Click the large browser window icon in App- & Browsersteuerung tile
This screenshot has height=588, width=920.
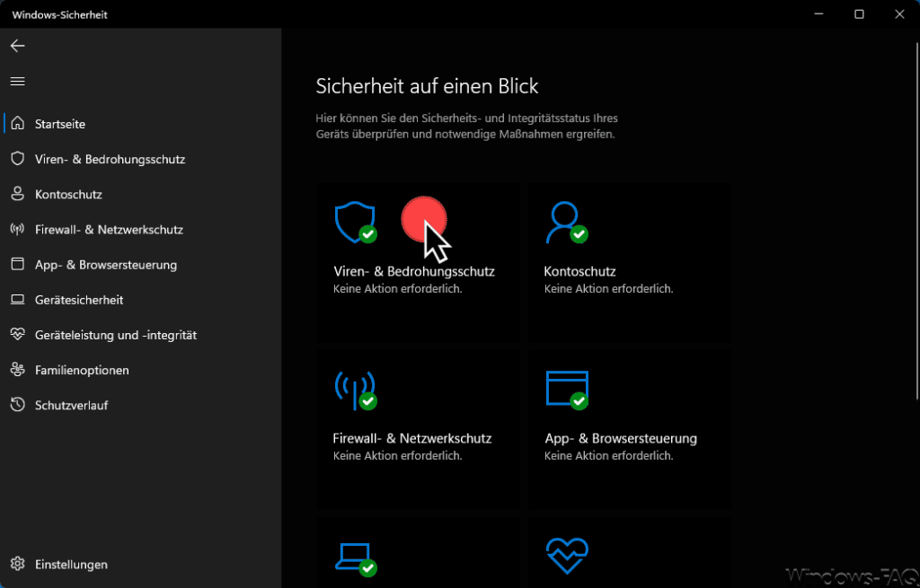tap(567, 390)
